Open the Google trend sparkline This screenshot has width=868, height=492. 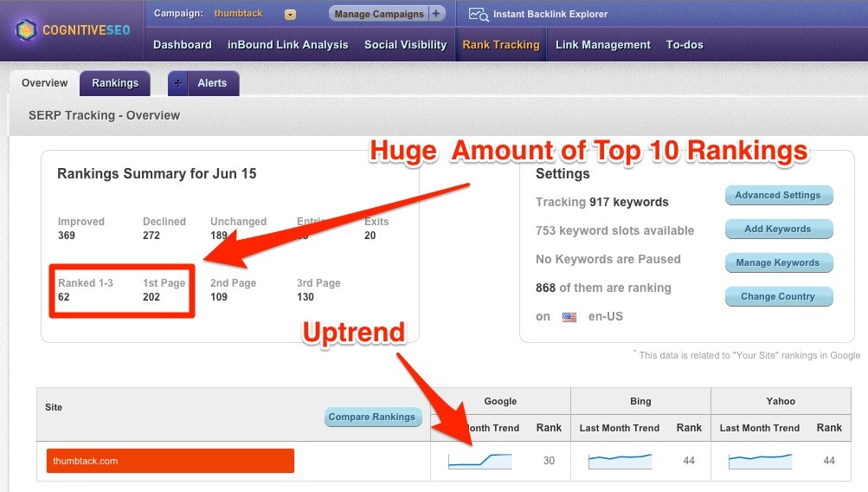pos(480,461)
